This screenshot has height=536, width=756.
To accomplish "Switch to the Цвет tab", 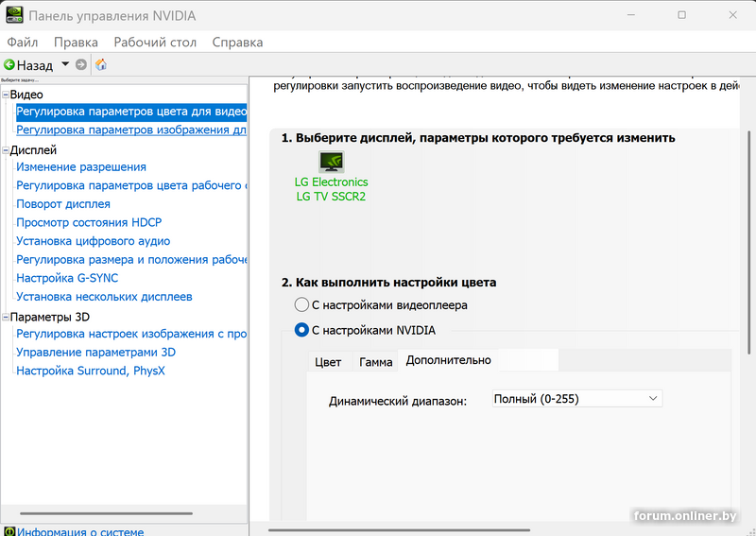I will 328,362.
